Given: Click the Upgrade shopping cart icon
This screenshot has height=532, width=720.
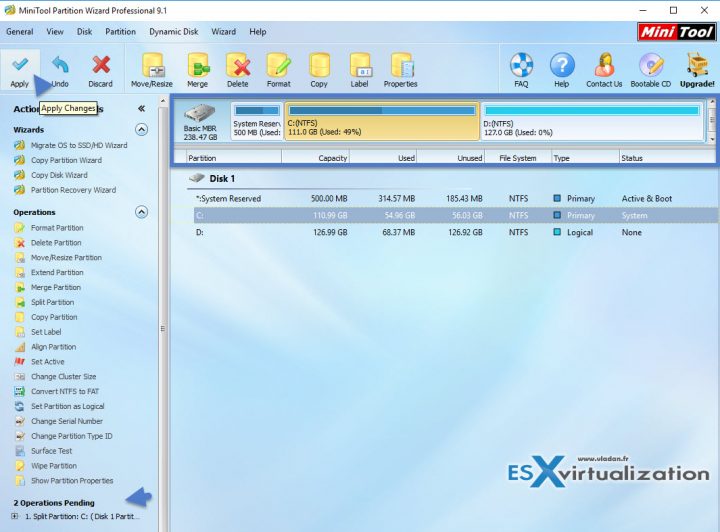Looking at the screenshot, I should 697,65.
